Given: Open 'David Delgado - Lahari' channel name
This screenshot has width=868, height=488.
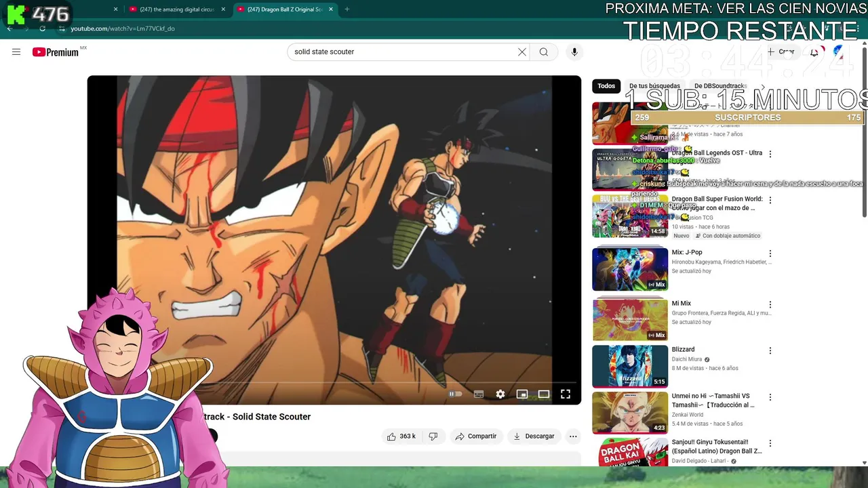Looking at the screenshot, I should (700, 461).
